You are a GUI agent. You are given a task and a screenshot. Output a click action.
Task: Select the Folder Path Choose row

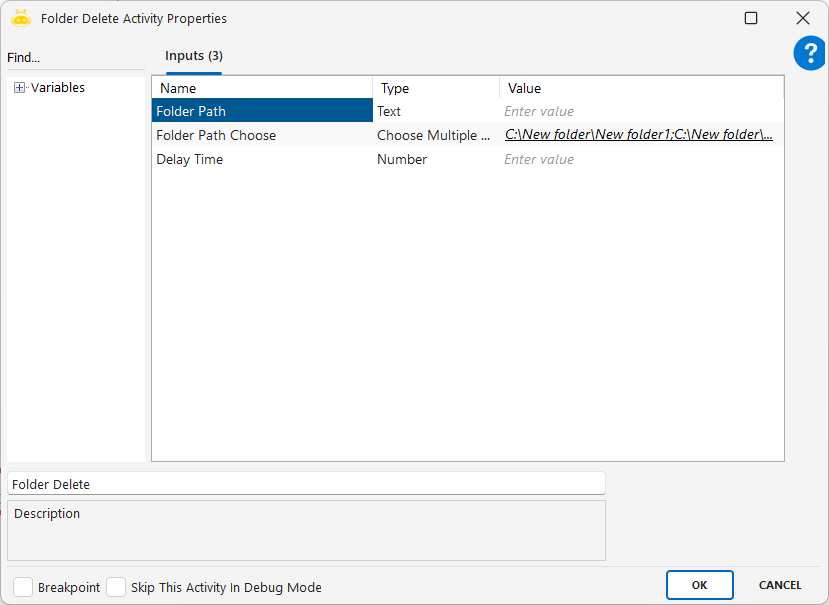tap(260, 135)
